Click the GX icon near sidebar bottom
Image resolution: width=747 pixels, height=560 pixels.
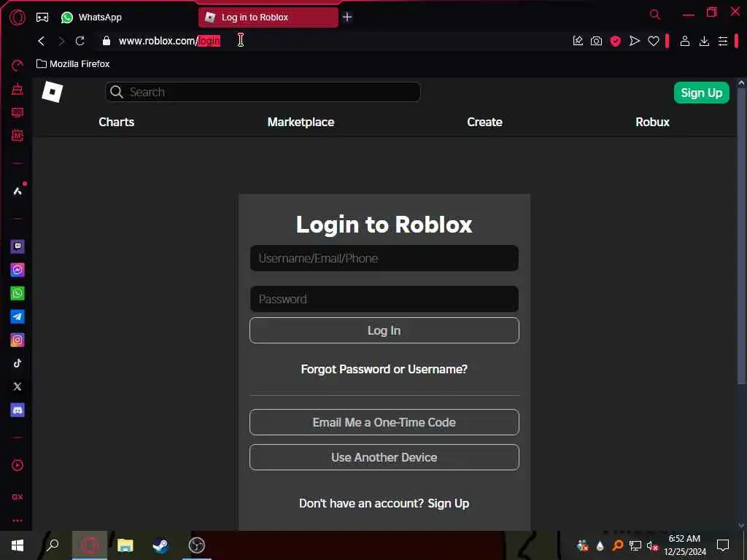click(18, 497)
